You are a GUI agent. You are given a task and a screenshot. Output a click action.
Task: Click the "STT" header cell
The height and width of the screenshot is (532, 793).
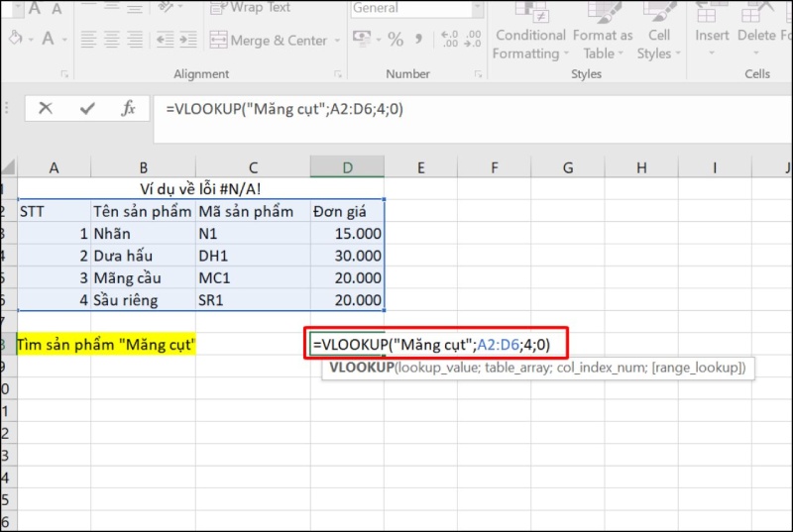[x=55, y=211]
